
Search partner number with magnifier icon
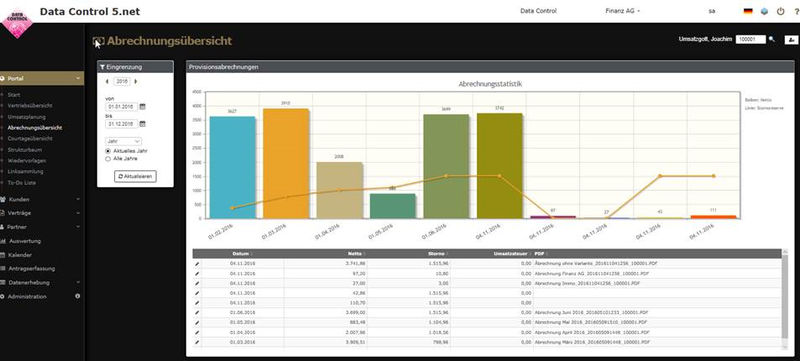pos(772,39)
